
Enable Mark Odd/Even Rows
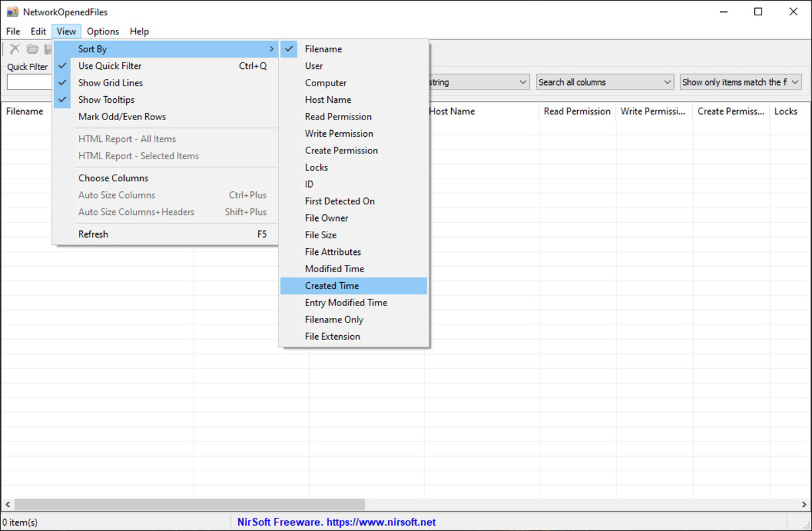(166, 117)
